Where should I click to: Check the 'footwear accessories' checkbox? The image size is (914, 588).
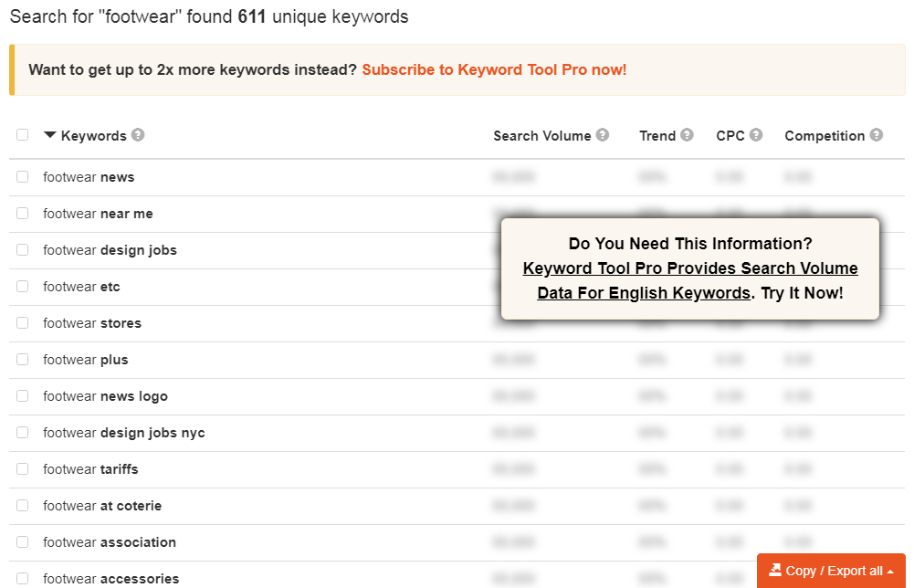[x=22, y=578]
